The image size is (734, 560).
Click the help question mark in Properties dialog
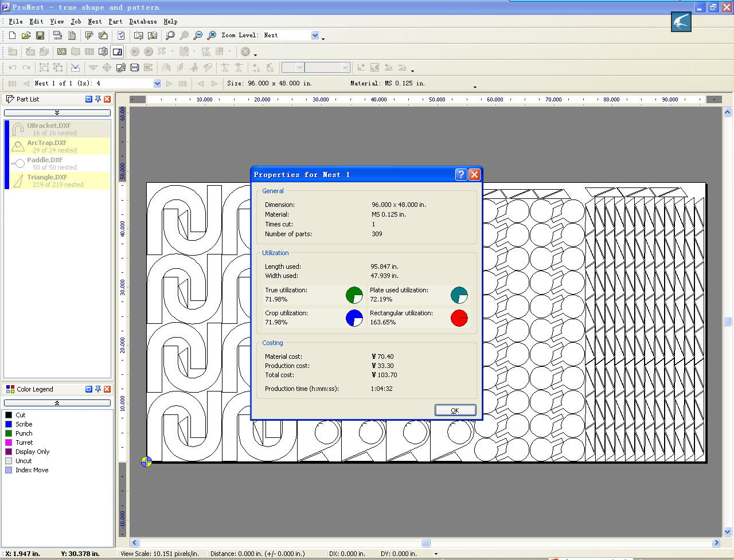[461, 175]
